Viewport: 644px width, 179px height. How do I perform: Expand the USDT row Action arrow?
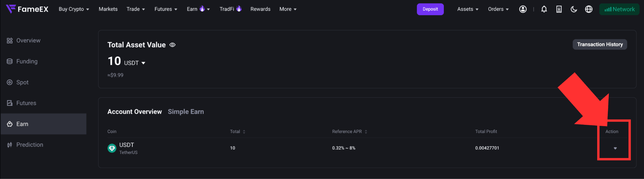(x=615, y=148)
